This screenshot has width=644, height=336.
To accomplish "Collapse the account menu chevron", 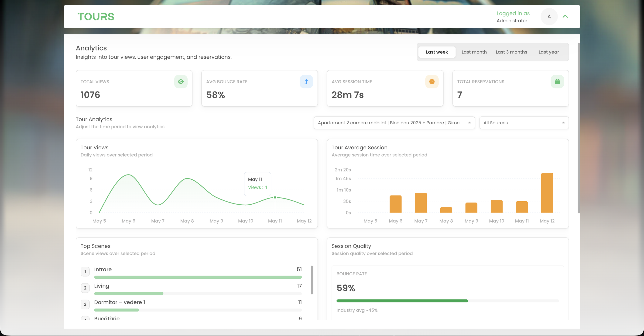I will 565,17.
